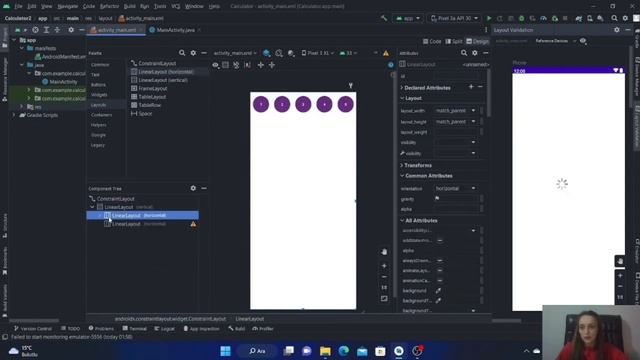Run the app with the green play button
This screenshot has width=640, height=360.
pos(489,18)
